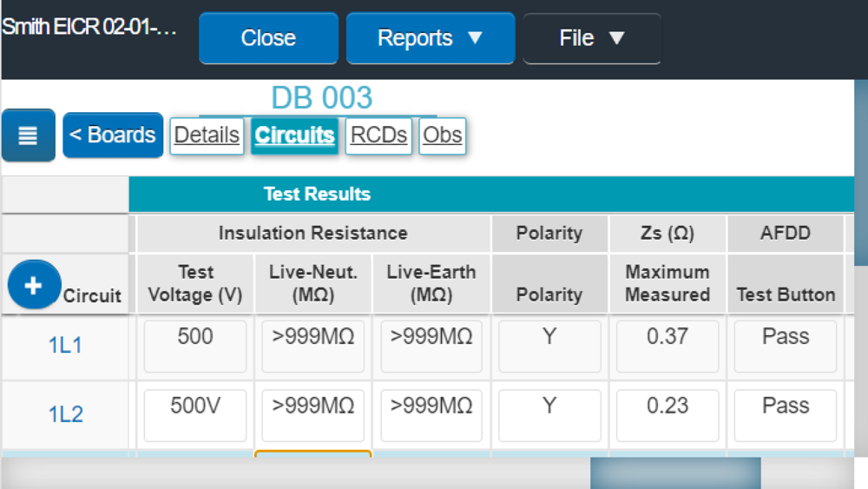Image resolution: width=868 pixels, height=489 pixels.
Task: Change AFDD Test Button result for 1L2
Action: (x=785, y=415)
